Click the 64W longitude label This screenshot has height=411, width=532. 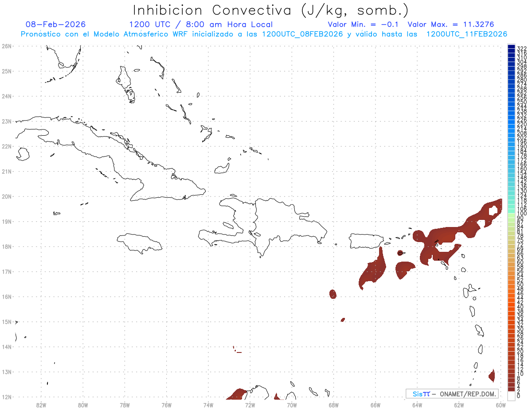click(x=417, y=405)
